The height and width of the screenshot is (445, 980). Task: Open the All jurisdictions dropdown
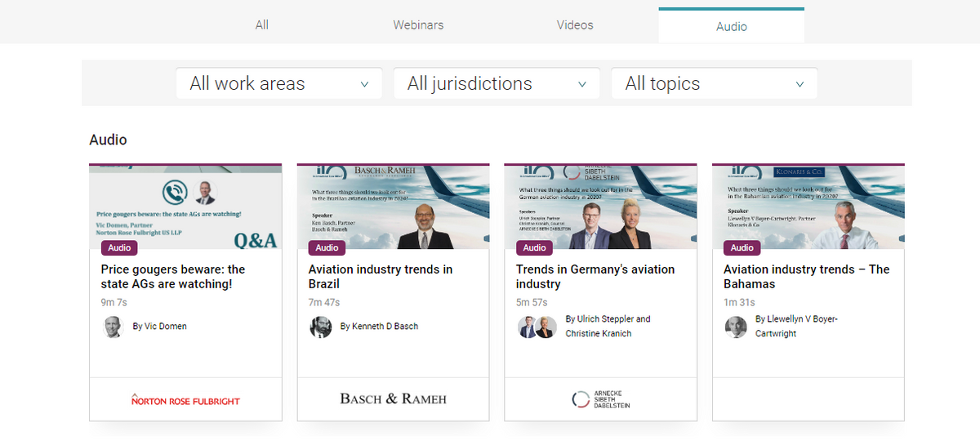point(497,83)
